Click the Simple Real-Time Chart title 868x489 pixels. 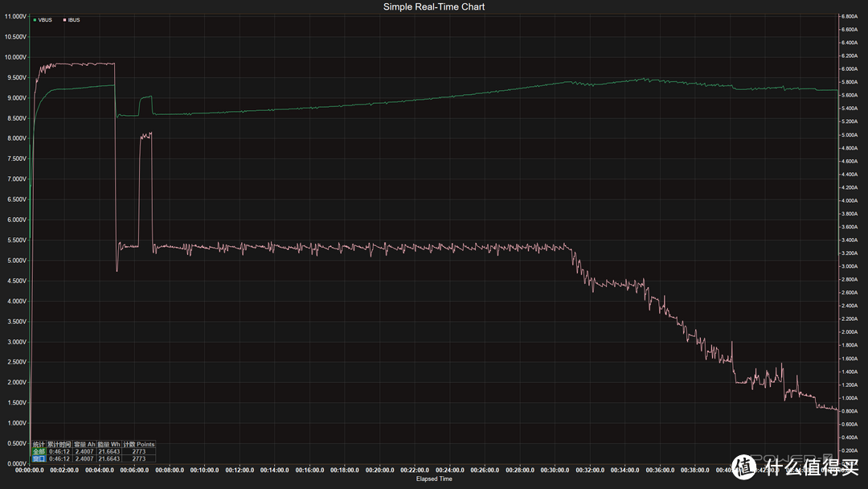[434, 6]
